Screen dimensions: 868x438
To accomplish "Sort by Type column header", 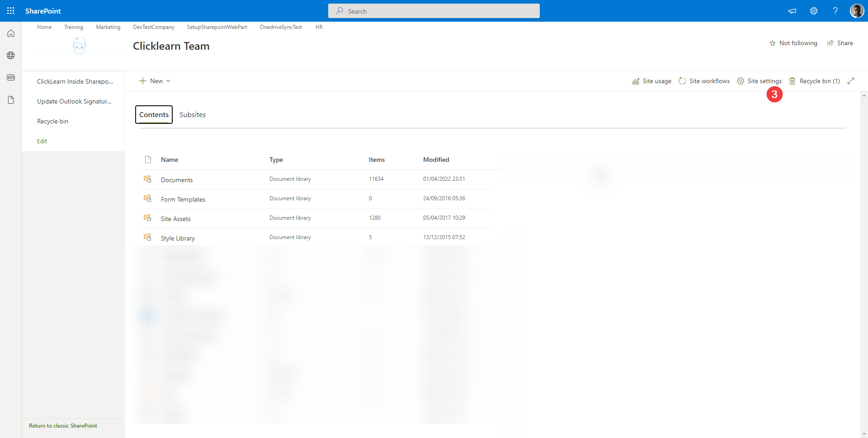I will tap(276, 160).
